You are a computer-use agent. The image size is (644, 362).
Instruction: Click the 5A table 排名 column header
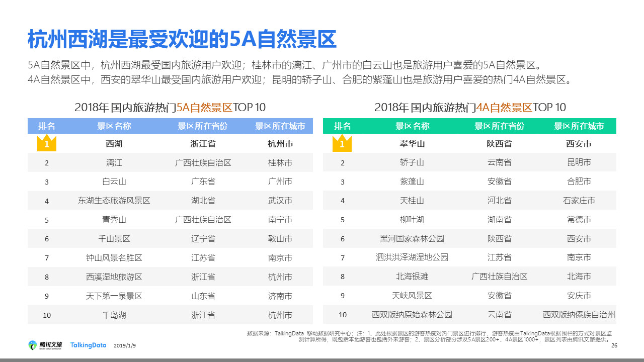(x=46, y=126)
